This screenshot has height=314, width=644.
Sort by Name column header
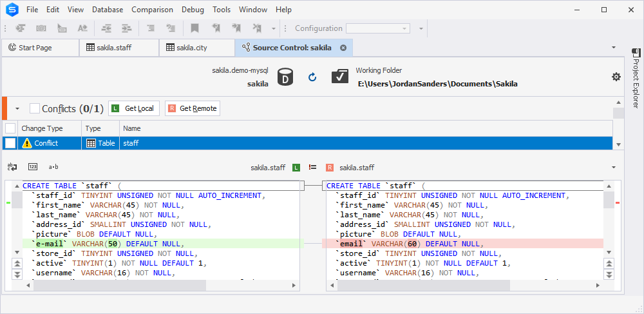(x=366, y=128)
